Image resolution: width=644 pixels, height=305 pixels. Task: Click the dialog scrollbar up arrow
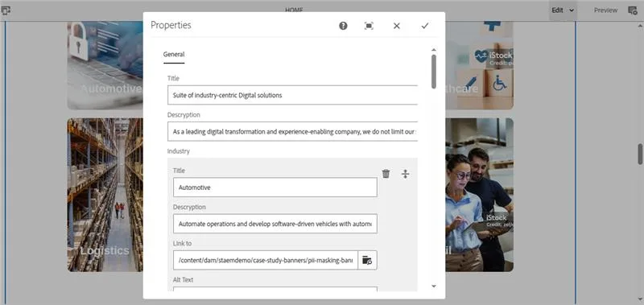pos(434,50)
